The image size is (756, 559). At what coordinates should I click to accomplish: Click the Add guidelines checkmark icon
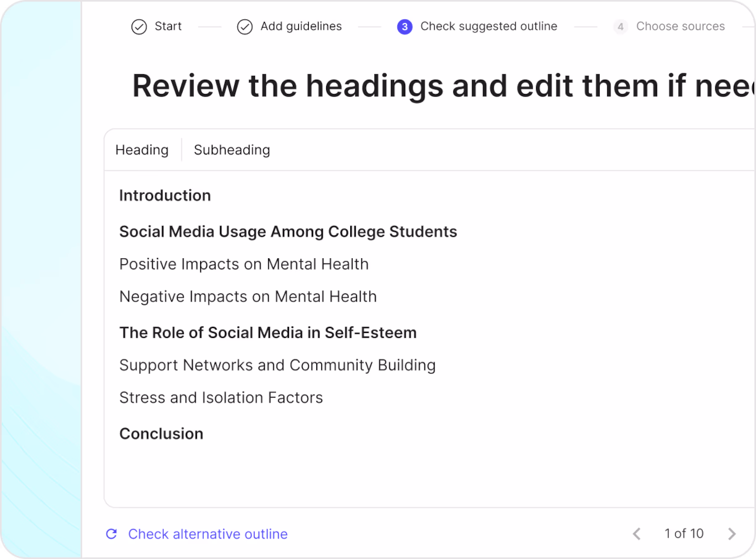pos(245,27)
